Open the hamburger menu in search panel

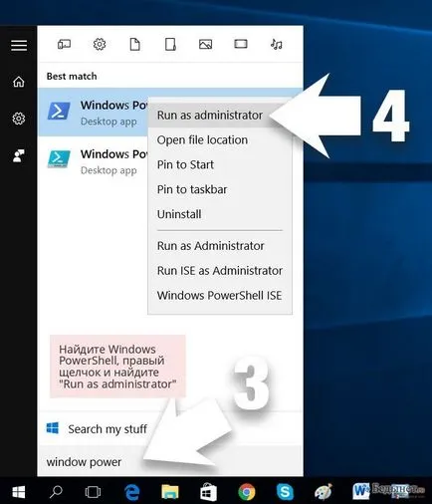point(19,46)
